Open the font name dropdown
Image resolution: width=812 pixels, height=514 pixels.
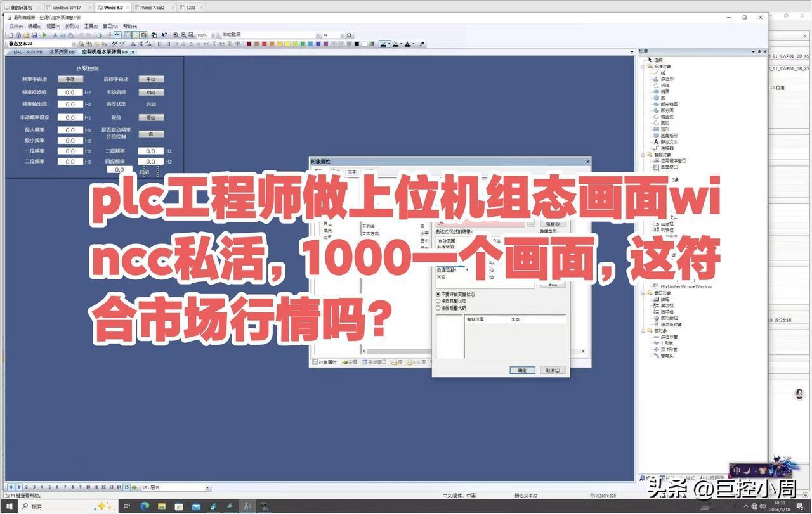(317, 35)
